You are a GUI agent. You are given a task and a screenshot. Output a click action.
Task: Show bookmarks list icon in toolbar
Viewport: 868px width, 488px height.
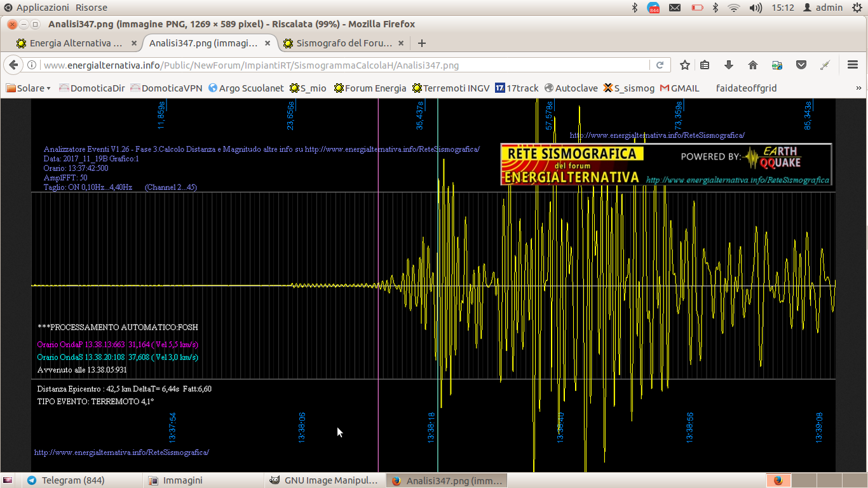coord(705,65)
